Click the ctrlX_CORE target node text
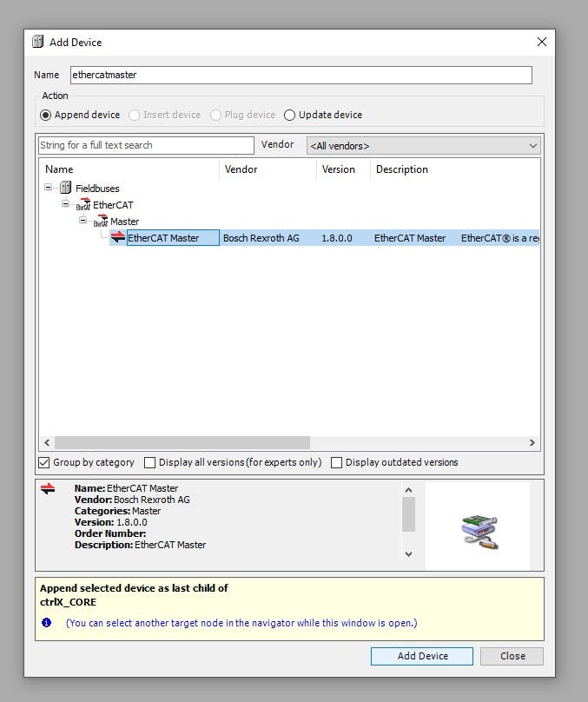 [68, 602]
